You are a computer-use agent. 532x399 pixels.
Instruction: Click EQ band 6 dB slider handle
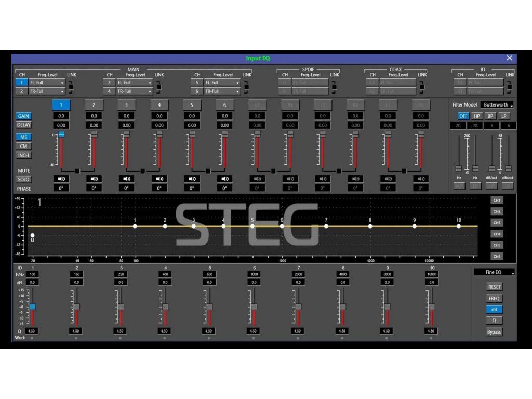(254, 307)
